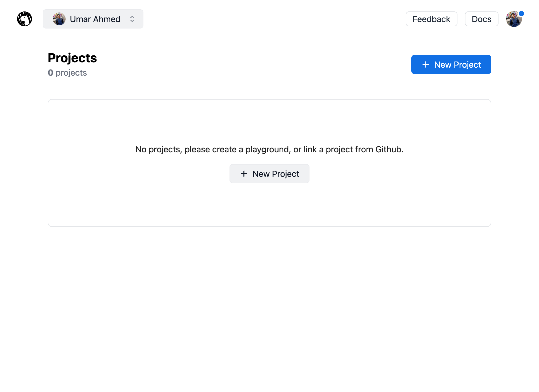Click the blue New Project button
The image size is (539, 392).
point(451,64)
